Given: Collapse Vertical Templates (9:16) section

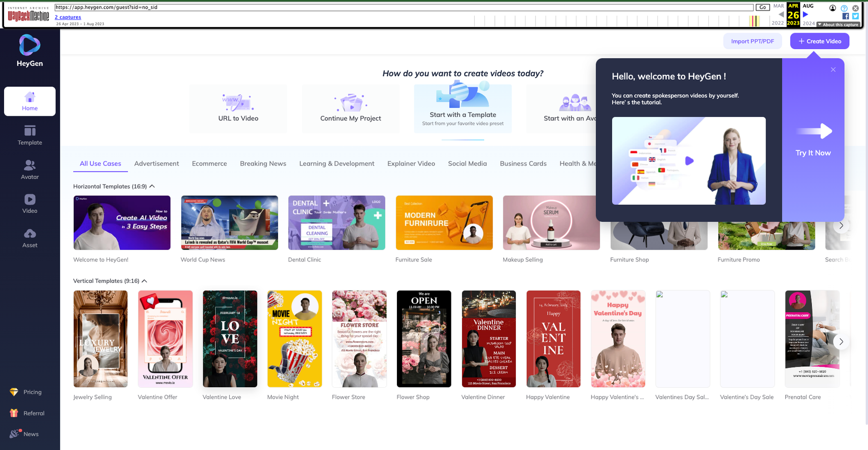Looking at the screenshot, I should tap(144, 281).
